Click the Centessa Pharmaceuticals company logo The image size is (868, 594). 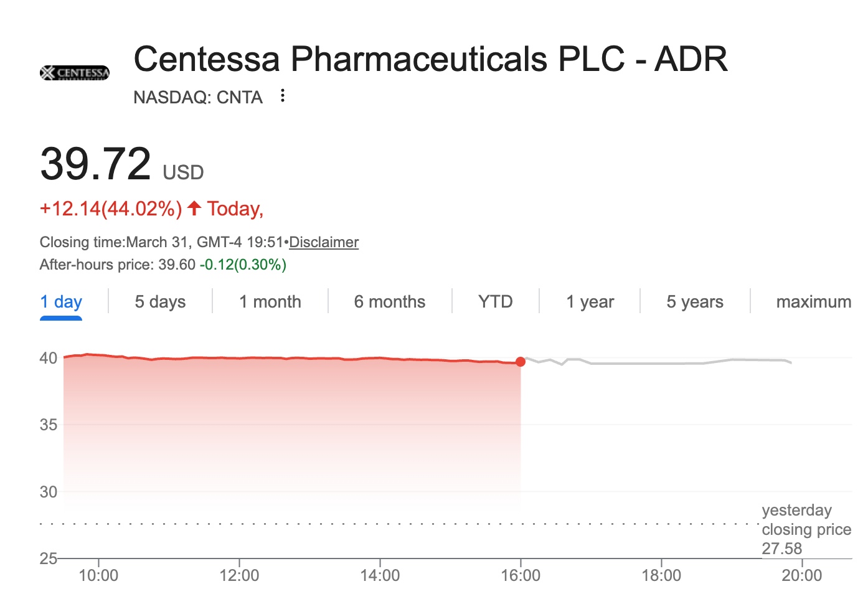(x=74, y=72)
